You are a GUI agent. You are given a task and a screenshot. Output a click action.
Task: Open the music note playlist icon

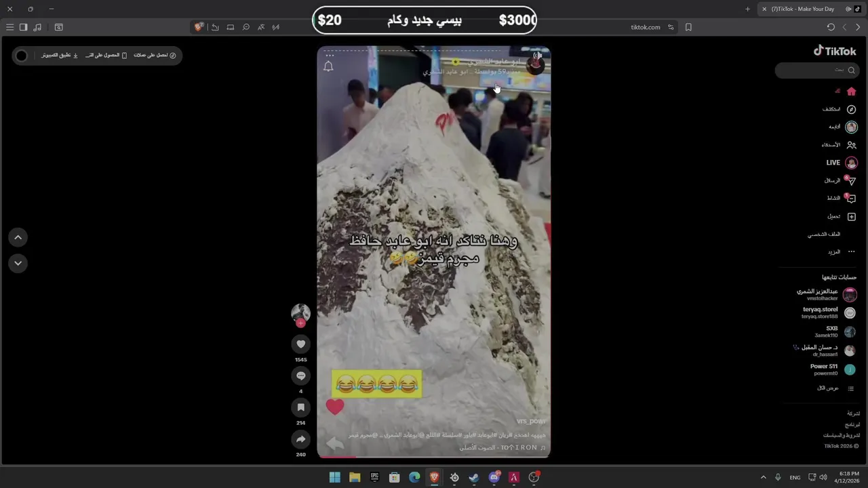(37, 27)
